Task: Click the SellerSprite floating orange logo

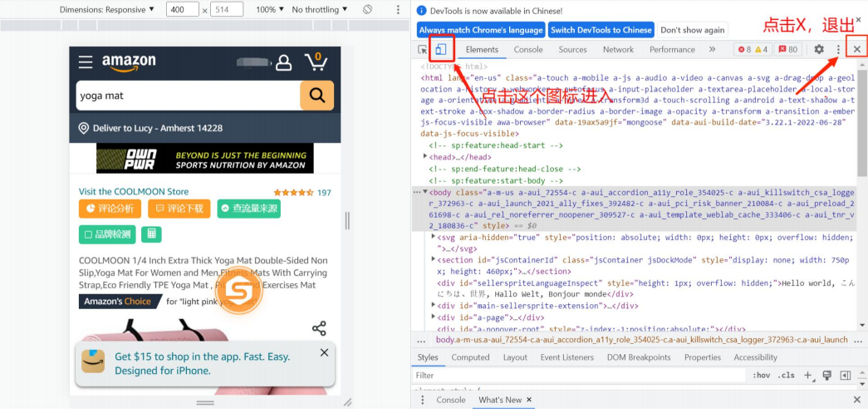Action: pyautogui.click(x=240, y=293)
